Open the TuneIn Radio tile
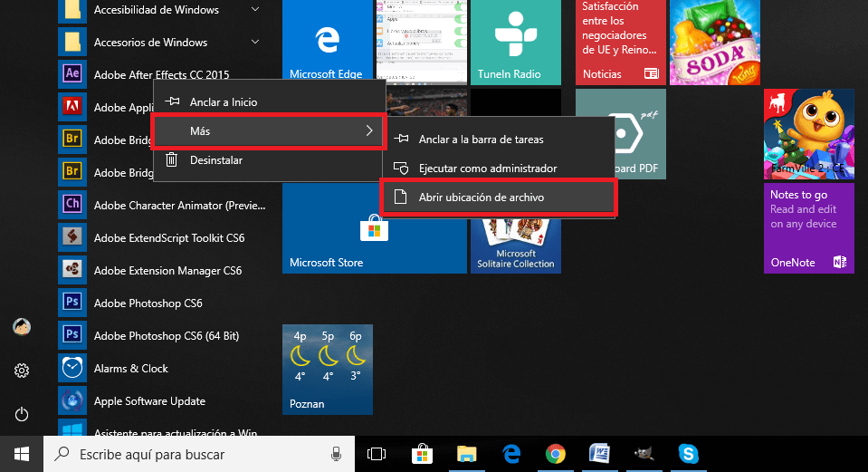 click(516, 43)
